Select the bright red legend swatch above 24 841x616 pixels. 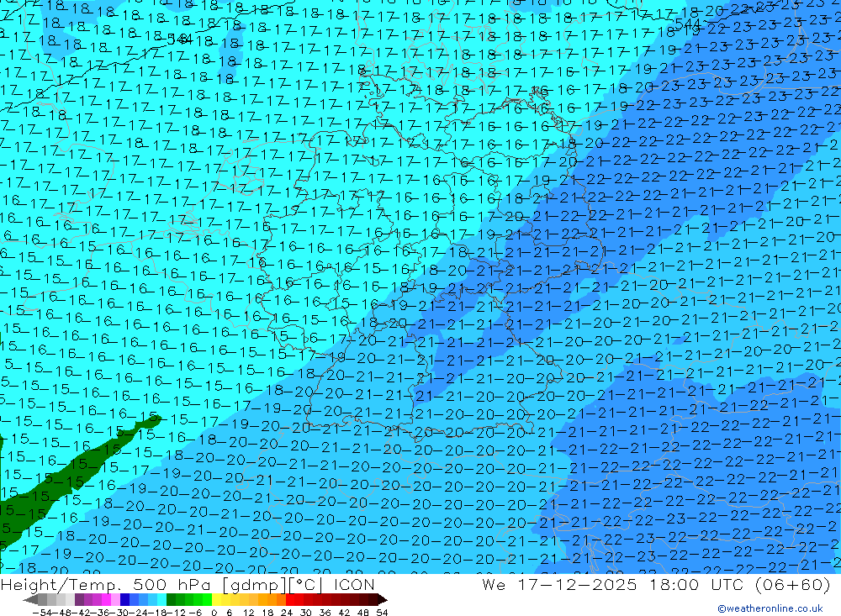290,599
